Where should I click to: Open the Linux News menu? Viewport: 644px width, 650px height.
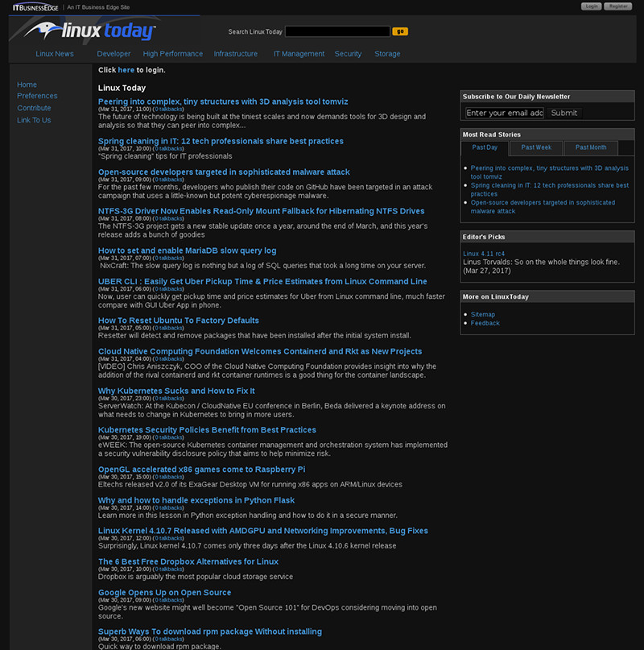pyautogui.click(x=54, y=54)
